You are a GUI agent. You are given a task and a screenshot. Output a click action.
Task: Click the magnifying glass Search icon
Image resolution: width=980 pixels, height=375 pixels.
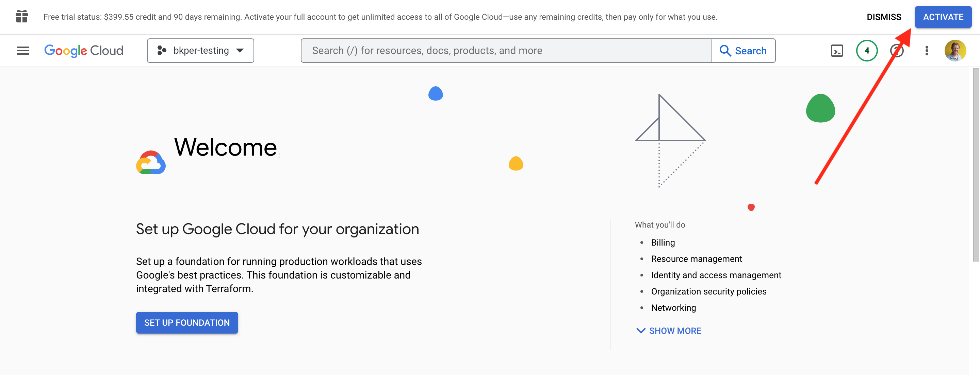pos(726,50)
